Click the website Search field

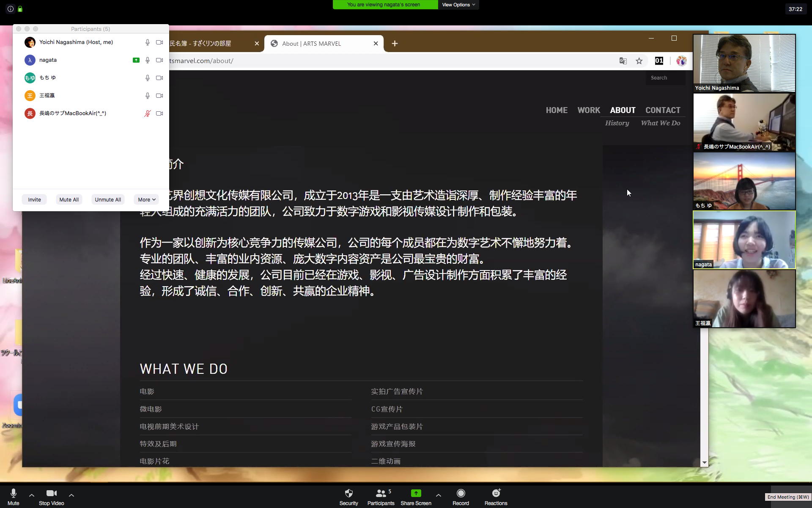tap(665, 78)
